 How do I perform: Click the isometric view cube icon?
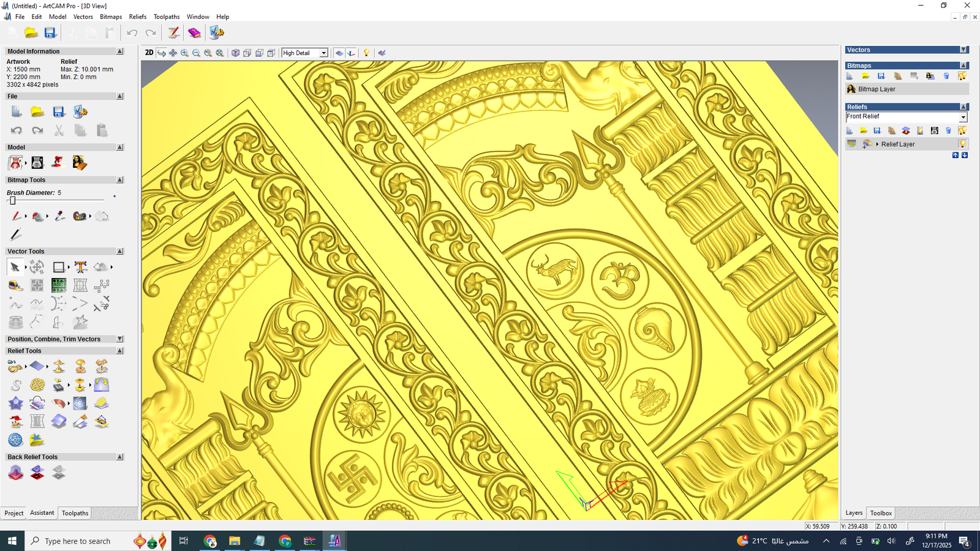235,53
